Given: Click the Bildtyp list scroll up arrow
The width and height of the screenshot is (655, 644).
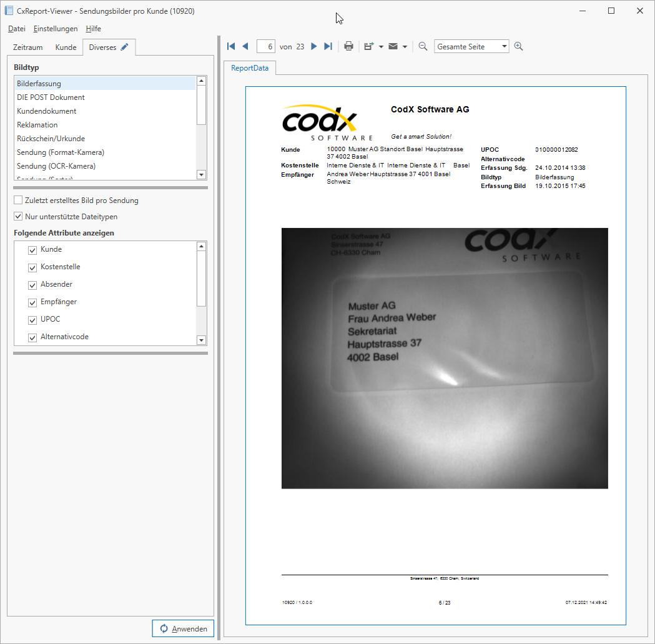Looking at the screenshot, I should [x=201, y=81].
